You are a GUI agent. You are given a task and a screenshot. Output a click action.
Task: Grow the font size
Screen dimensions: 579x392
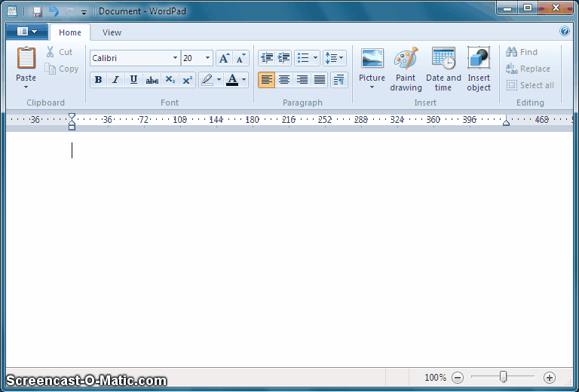pos(224,58)
